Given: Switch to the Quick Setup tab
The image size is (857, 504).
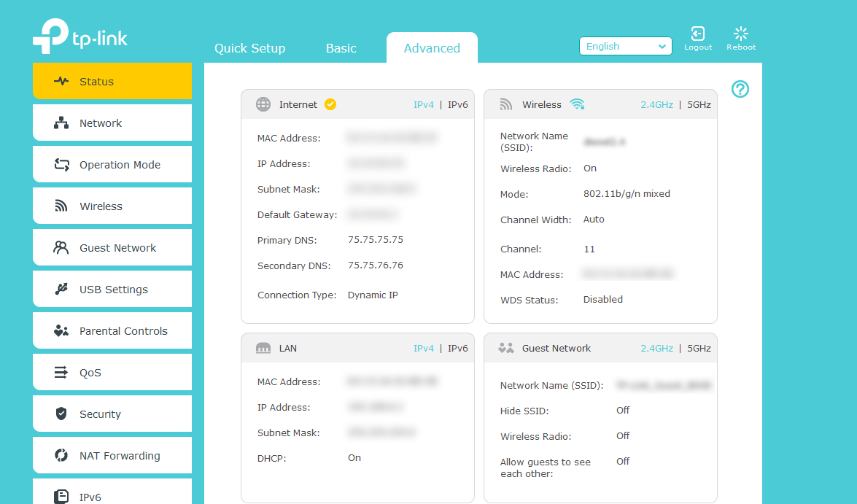Looking at the screenshot, I should point(249,47).
